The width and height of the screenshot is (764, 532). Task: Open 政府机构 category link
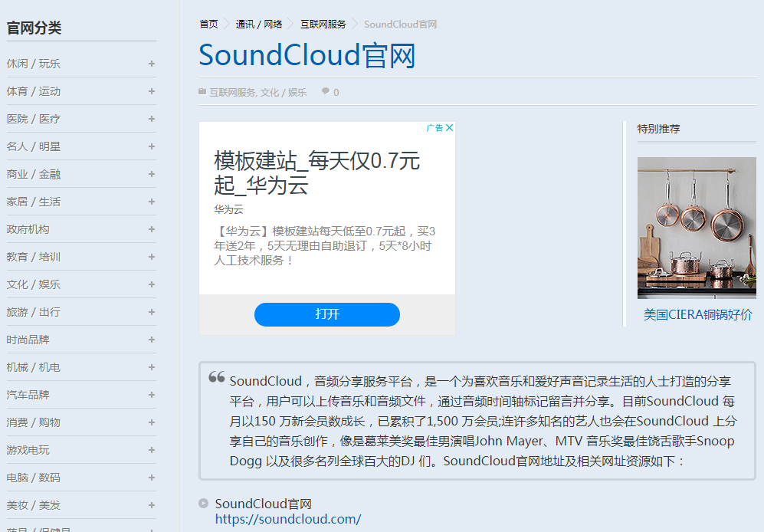28,229
